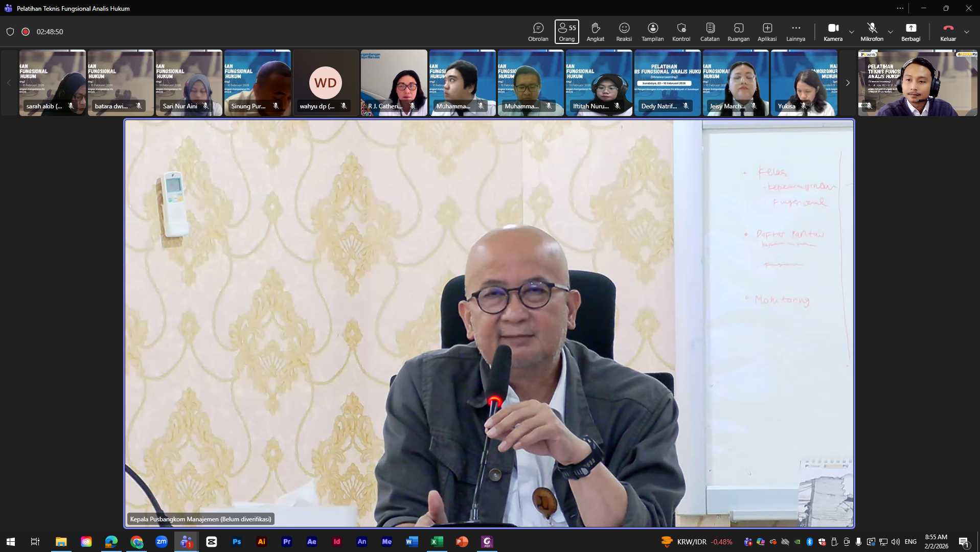Open the Aplikasi apps panel
The height and width of the screenshot is (552, 980).
click(x=767, y=32)
